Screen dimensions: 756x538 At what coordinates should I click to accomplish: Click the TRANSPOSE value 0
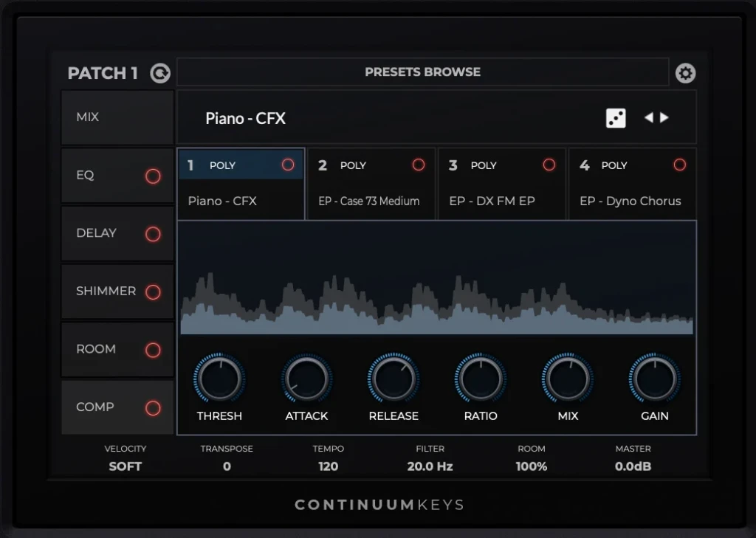[x=227, y=466]
